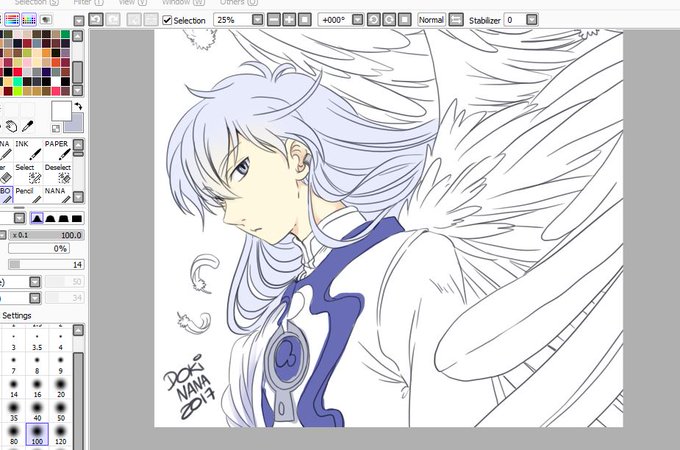Image resolution: width=680 pixels, height=450 pixels.
Task: Pick brush size 120 preset
Action: [61, 435]
